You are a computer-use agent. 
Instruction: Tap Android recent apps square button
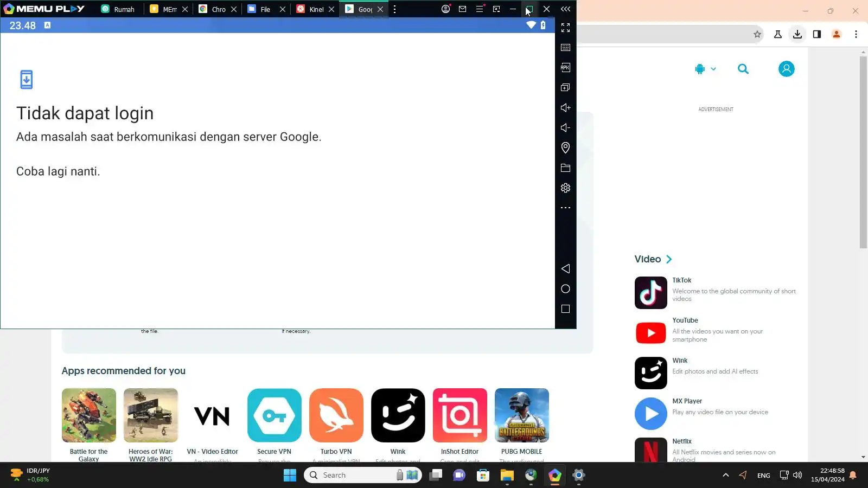tap(565, 309)
